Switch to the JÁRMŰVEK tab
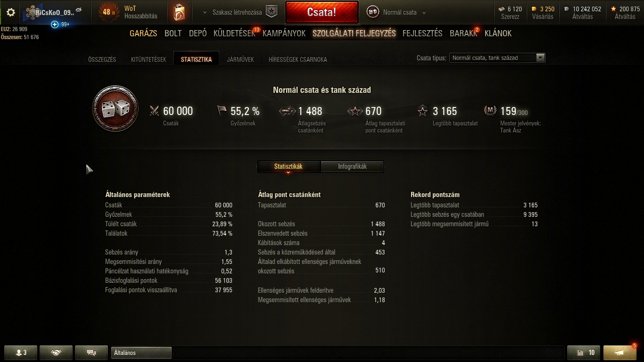Image resolution: width=644 pixels, height=362 pixels. (240, 59)
